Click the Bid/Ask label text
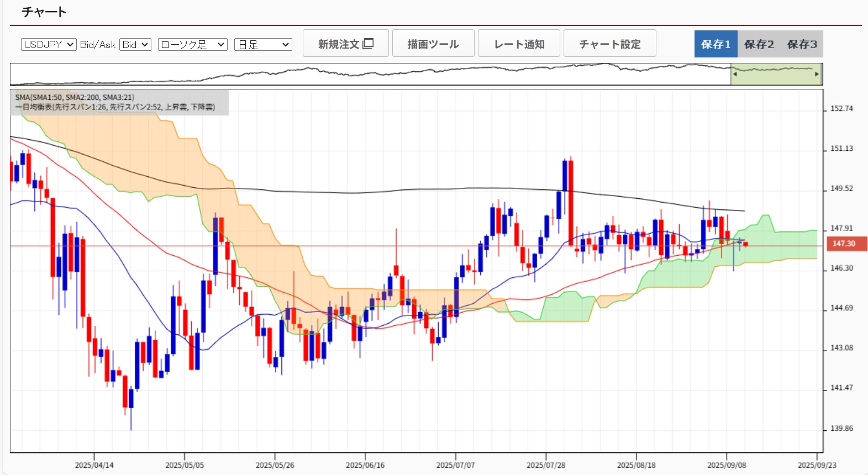Screen dimensions: 868x475 coord(98,45)
